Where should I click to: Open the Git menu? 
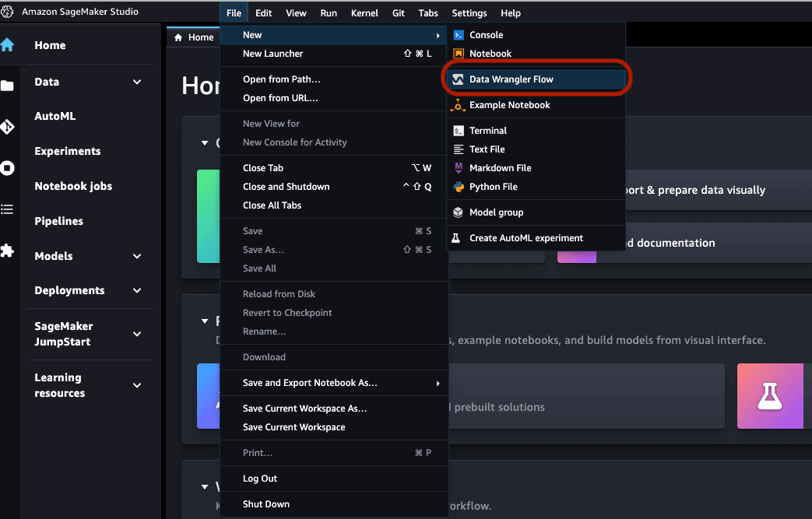(x=399, y=13)
